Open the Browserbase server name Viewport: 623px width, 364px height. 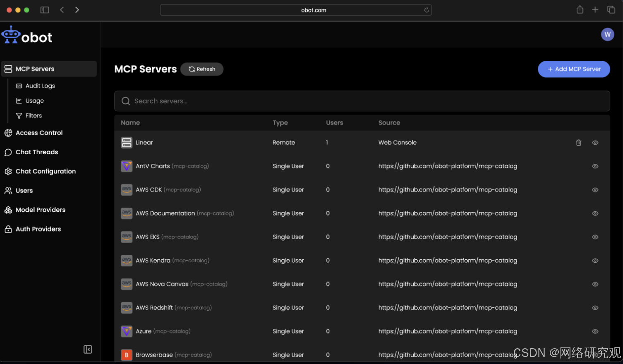pyautogui.click(x=154, y=355)
